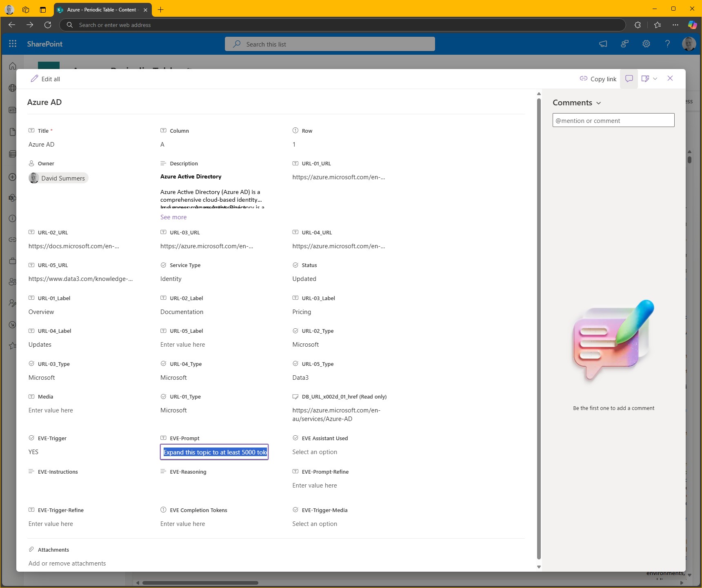
Task: Click the See more description link
Action: (x=173, y=217)
